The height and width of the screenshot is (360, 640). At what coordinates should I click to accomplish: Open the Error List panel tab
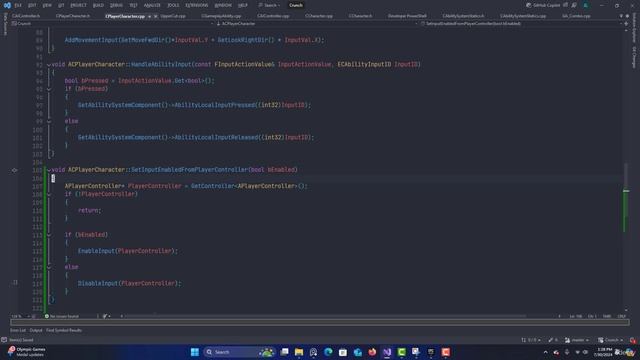[18, 330]
